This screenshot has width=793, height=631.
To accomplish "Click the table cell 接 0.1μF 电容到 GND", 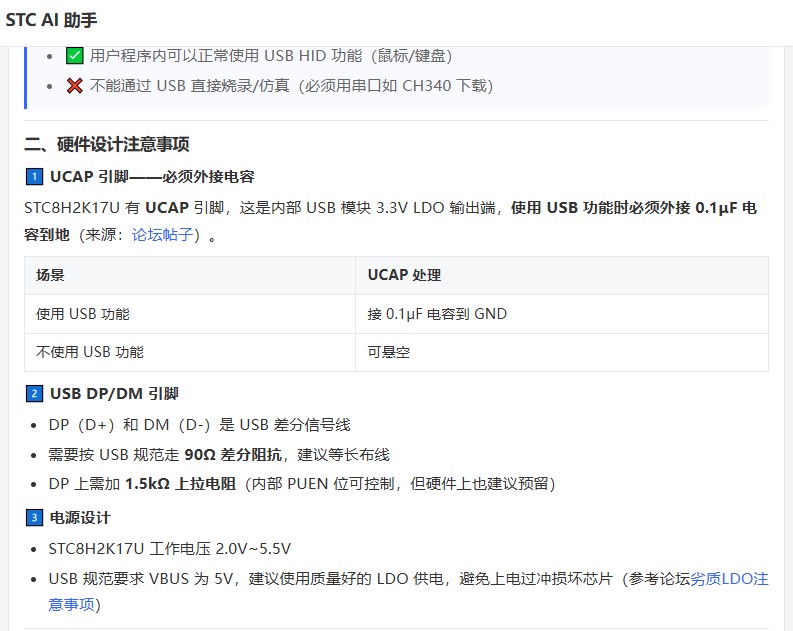I will (x=562, y=314).
